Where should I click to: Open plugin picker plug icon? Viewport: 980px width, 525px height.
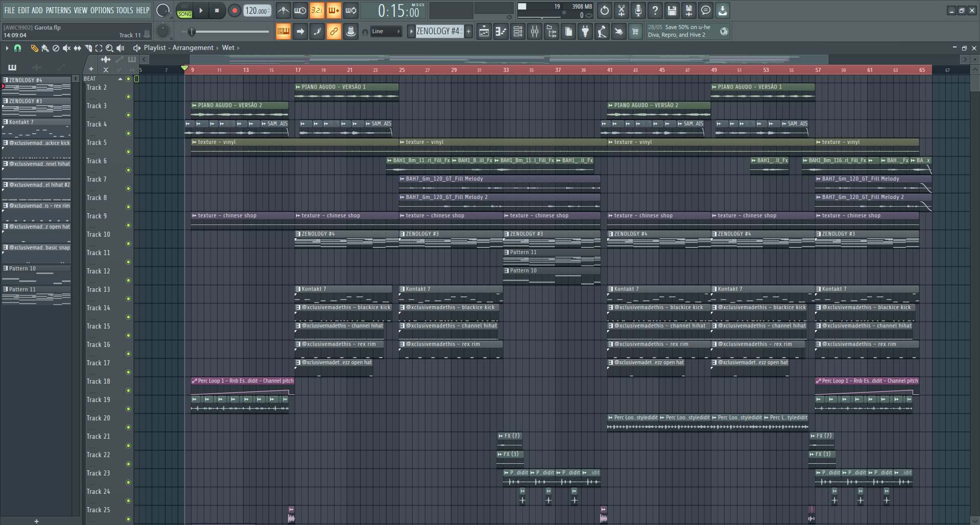coord(585,32)
